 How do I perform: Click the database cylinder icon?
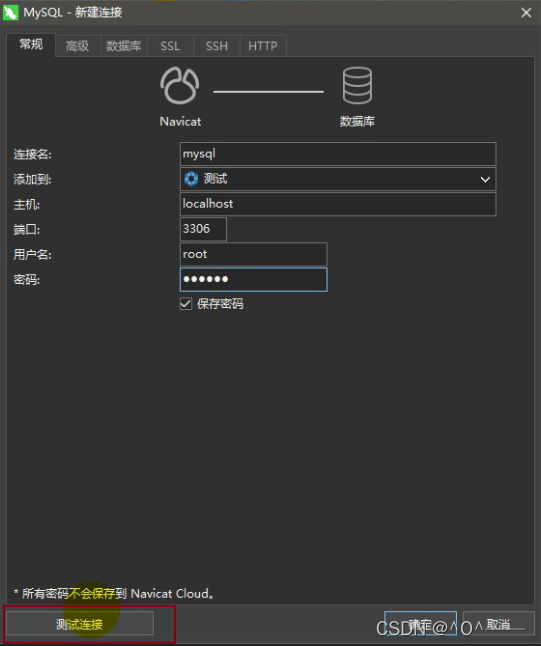357,85
